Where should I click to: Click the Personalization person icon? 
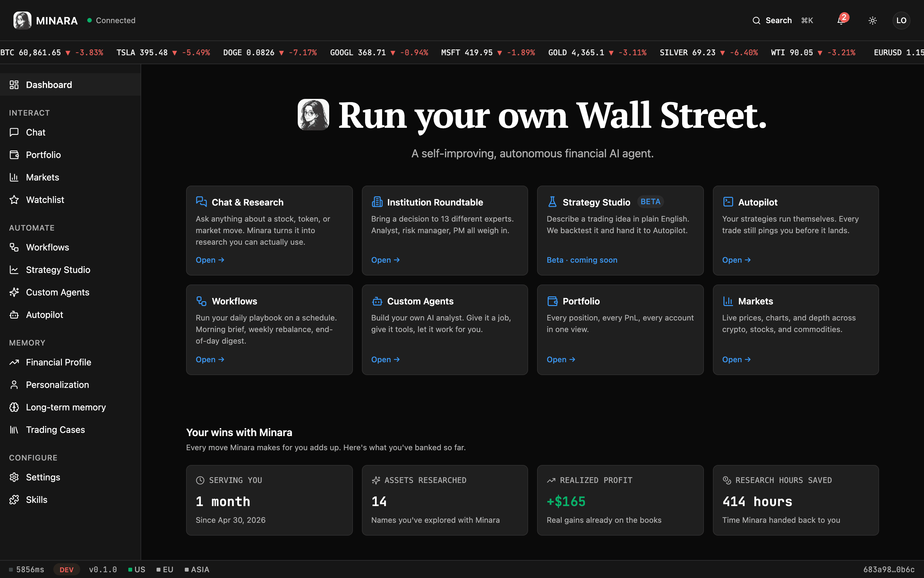14,385
